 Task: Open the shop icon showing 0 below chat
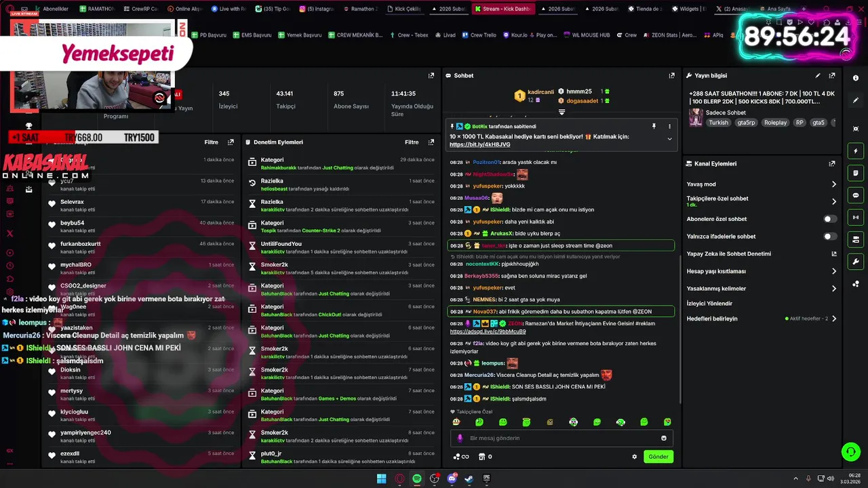tap(485, 457)
